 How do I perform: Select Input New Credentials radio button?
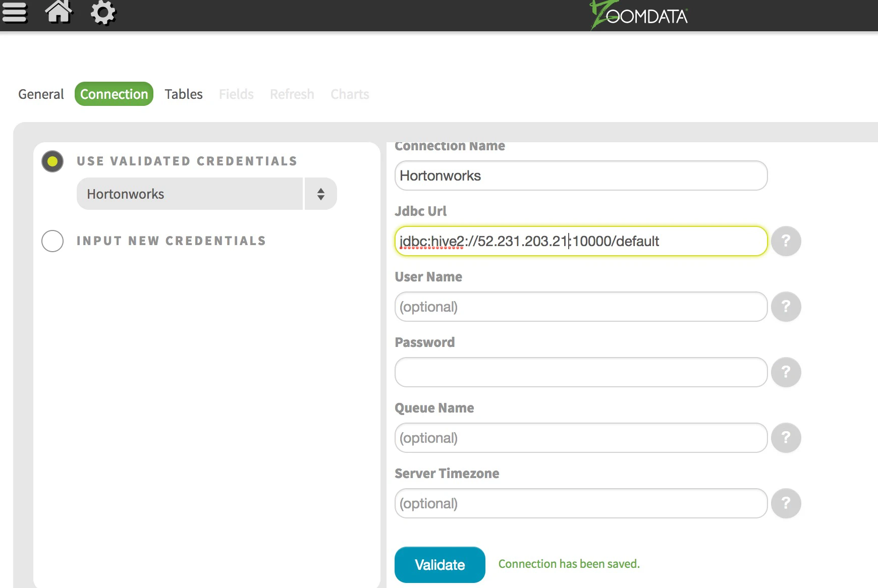click(x=52, y=241)
